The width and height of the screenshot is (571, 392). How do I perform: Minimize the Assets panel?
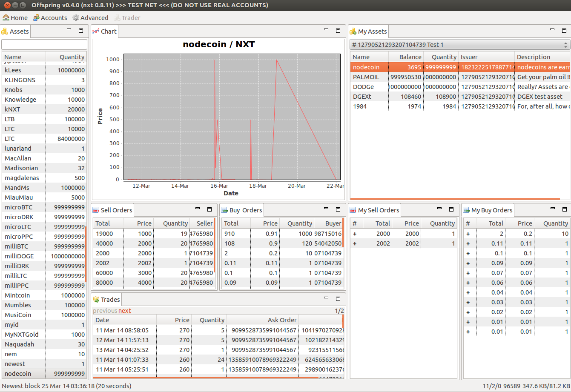[69, 30]
